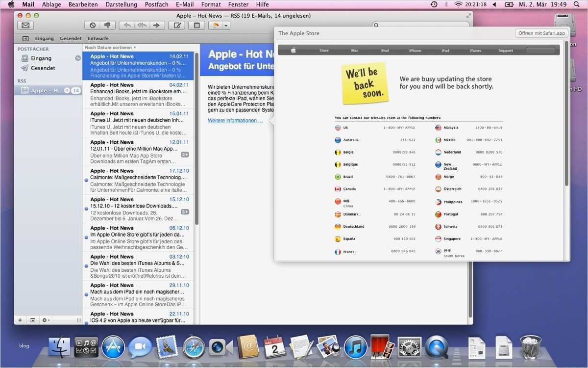The height and width of the screenshot is (368, 588).
Task: Open the flag color dropdown arrow
Action: 224,25
